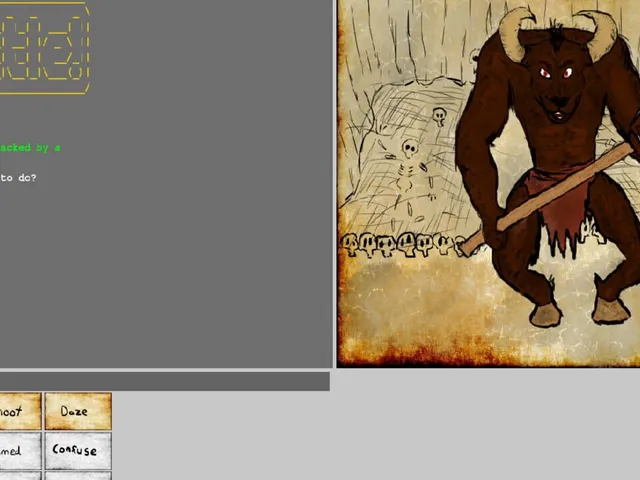Click the yellow ASCII art game logo
Screen dimensions: 640x480
pyautogui.click(x=44, y=48)
